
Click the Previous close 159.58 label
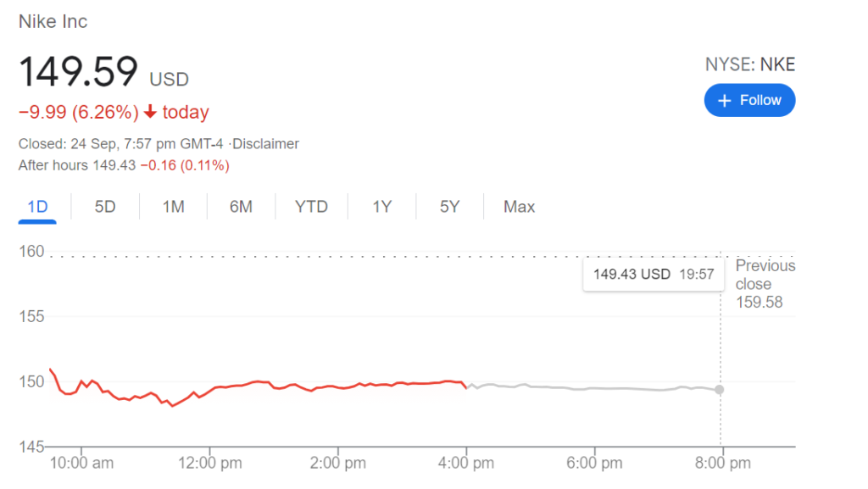[765, 284]
